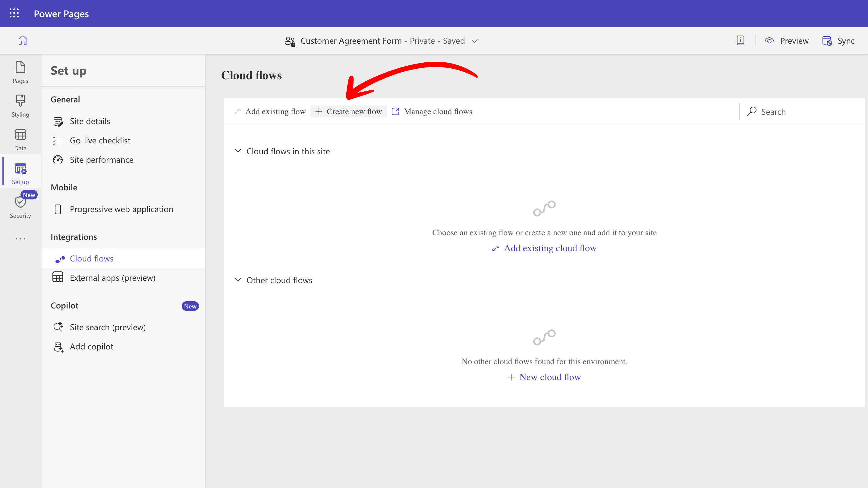The image size is (868, 488).
Task: Open the Security workspace shield icon
Action: point(20,206)
